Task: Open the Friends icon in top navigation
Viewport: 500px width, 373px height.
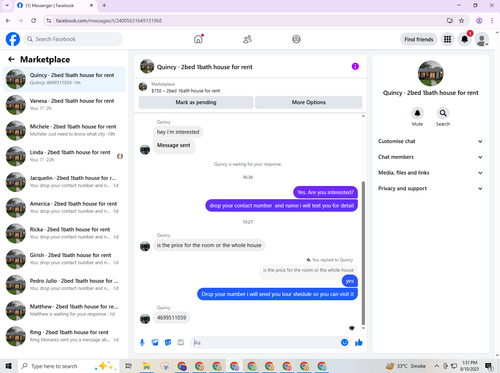Action: coord(247,39)
